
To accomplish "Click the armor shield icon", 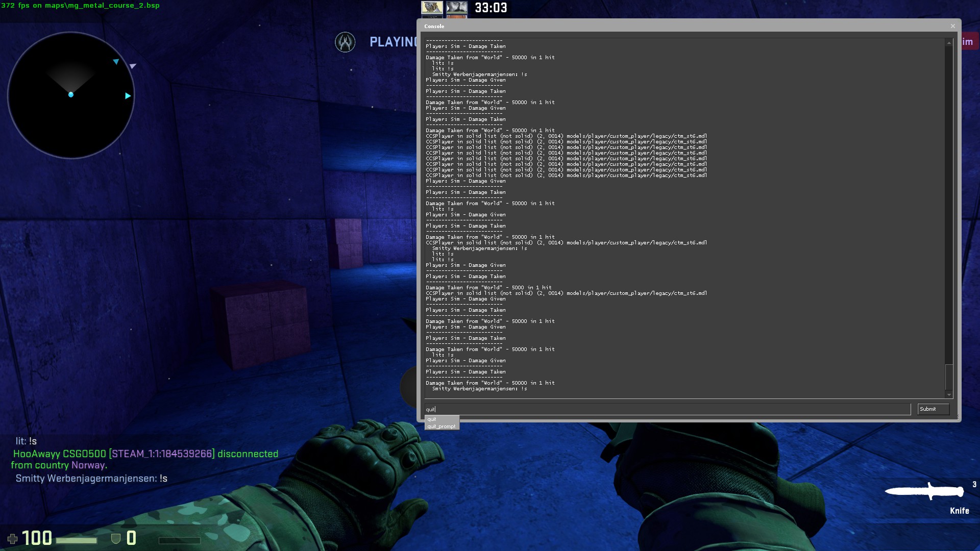I will pos(116,538).
